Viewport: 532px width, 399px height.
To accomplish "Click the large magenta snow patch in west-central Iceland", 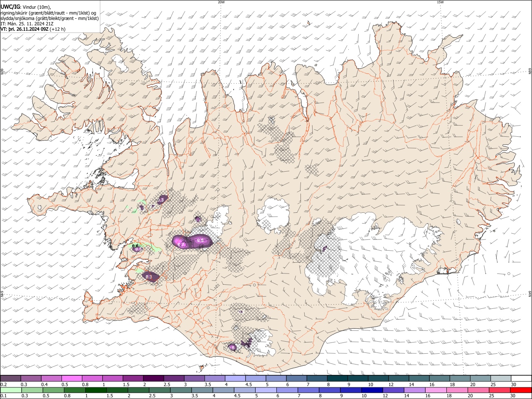I will [x=192, y=241].
